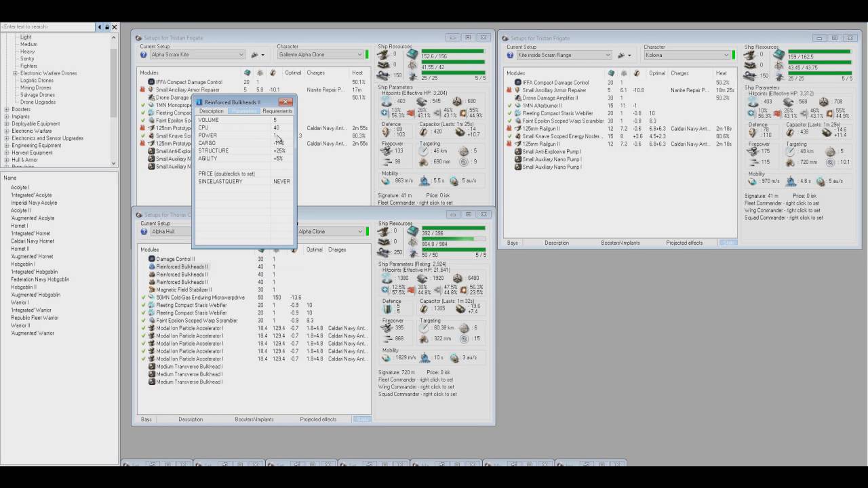
Task: Click Drone Damage Amplifier II module icon in Kolowa window
Action: click(517, 98)
